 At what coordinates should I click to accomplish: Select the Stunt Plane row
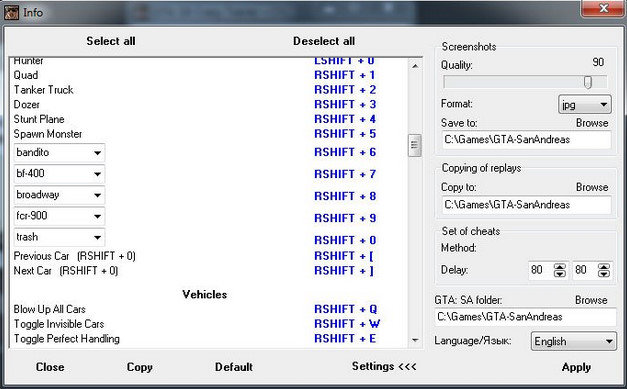click(x=39, y=120)
